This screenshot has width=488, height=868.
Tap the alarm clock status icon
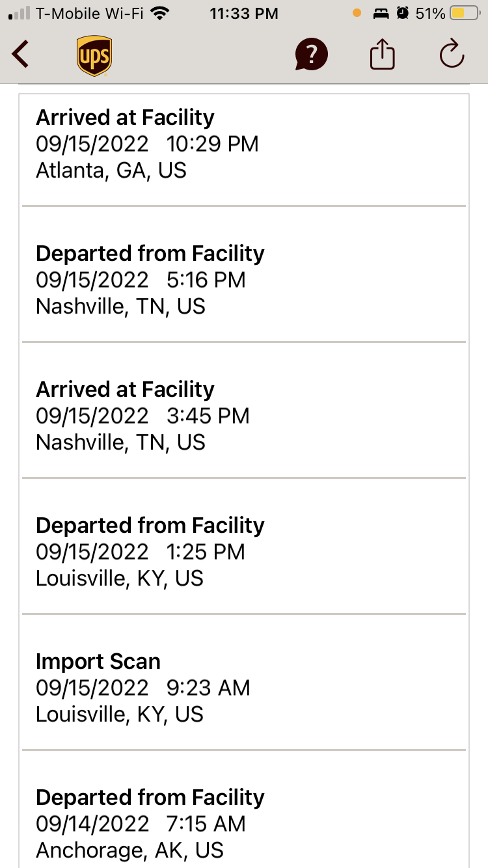(x=403, y=13)
